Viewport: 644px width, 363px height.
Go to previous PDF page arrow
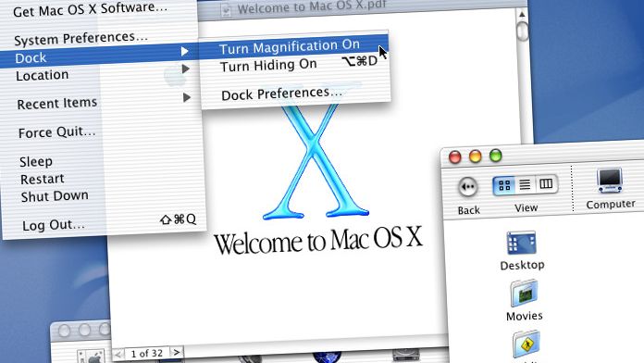coord(118,354)
